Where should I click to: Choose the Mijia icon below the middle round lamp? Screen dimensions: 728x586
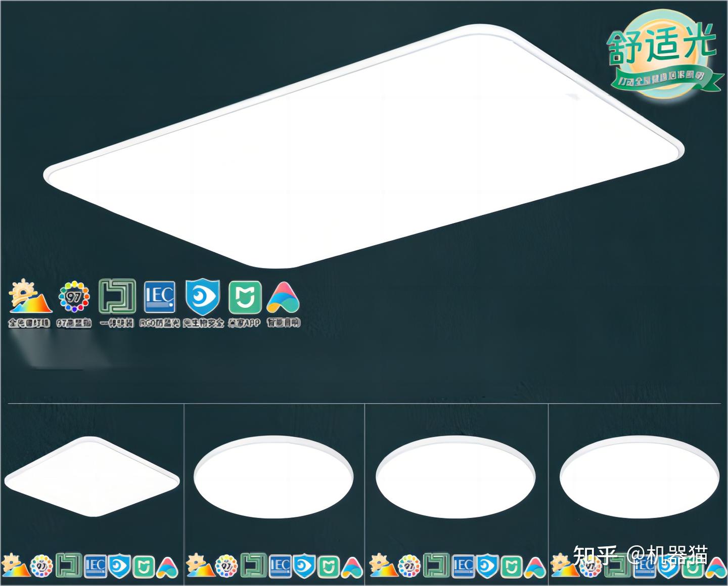pos(511,567)
